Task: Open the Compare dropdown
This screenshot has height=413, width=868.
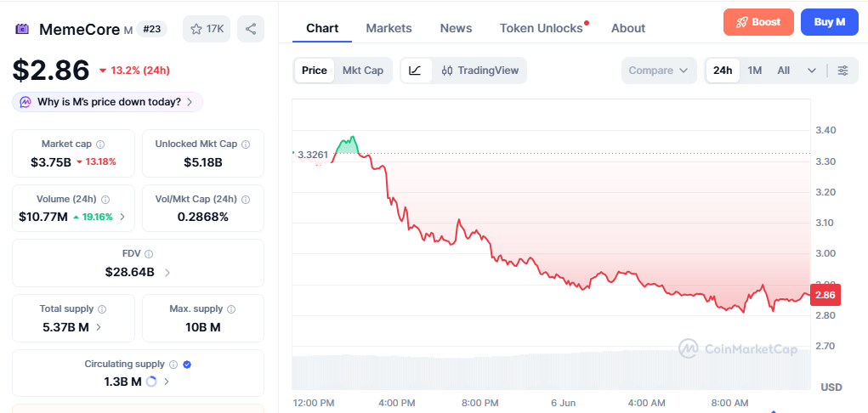Action: (x=659, y=71)
